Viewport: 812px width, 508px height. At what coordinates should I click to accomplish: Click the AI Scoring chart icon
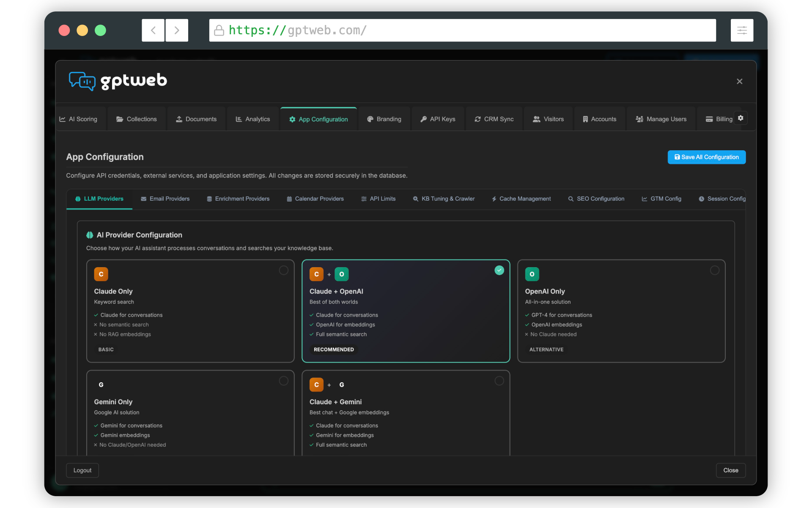[63, 119]
